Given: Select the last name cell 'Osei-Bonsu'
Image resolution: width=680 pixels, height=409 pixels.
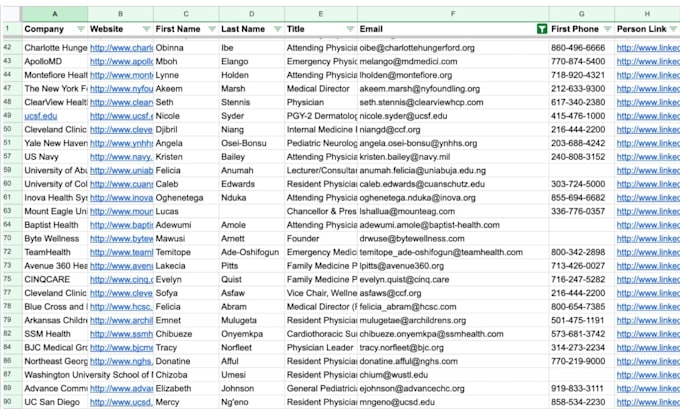Looking at the screenshot, I should pos(252,143).
